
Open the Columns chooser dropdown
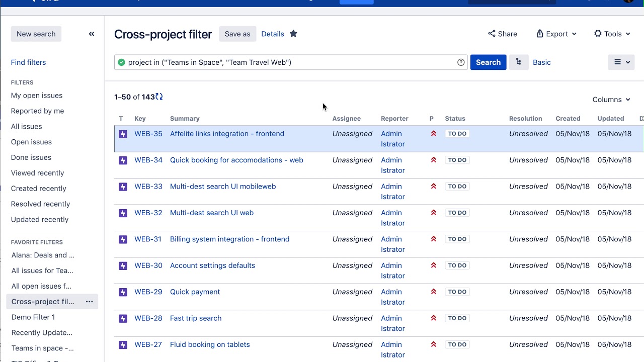point(611,100)
